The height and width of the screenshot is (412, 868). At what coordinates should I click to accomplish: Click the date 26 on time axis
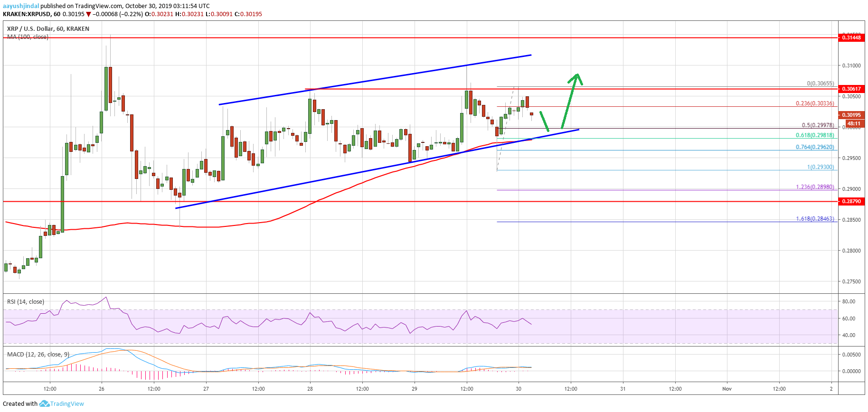click(x=102, y=389)
